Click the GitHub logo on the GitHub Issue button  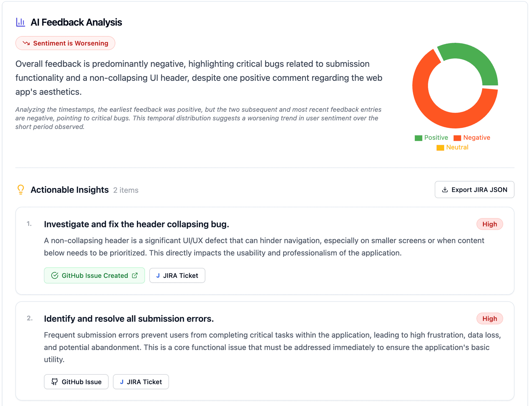click(55, 382)
